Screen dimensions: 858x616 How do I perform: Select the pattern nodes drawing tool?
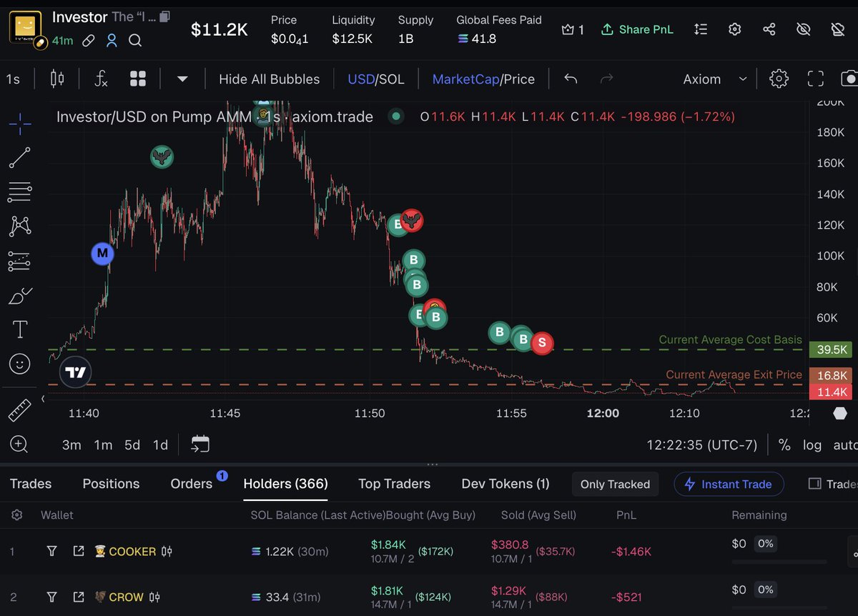pyautogui.click(x=20, y=227)
